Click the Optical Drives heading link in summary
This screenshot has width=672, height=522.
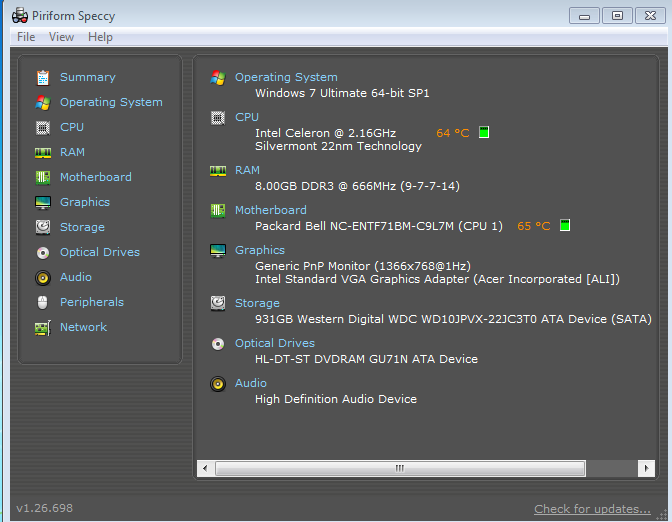[x=275, y=343]
